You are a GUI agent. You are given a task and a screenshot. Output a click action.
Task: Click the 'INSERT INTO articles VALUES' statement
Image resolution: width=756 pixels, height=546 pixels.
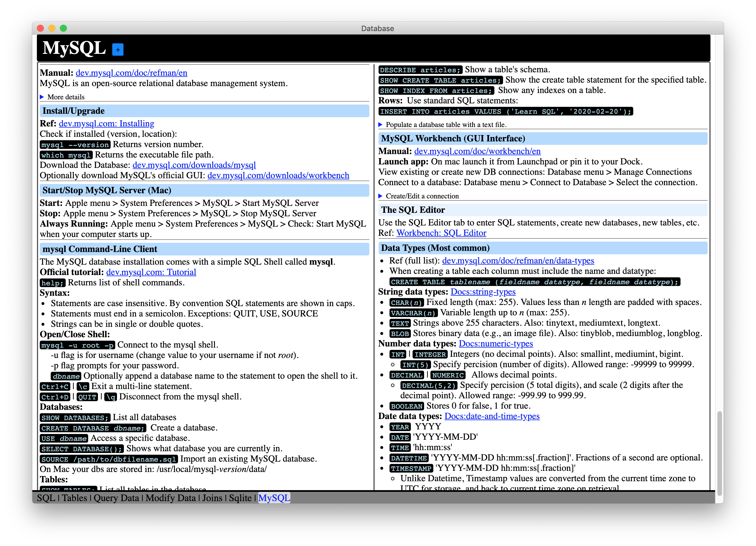(506, 111)
